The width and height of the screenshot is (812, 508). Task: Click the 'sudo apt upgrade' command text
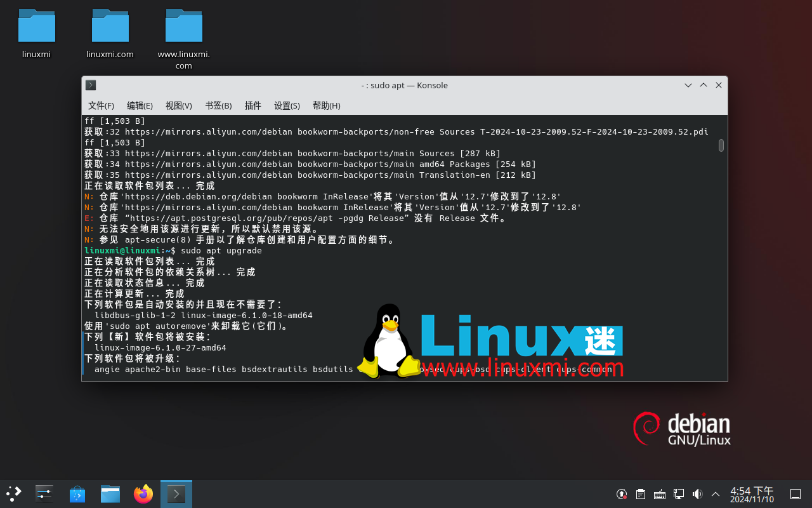coord(221,251)
